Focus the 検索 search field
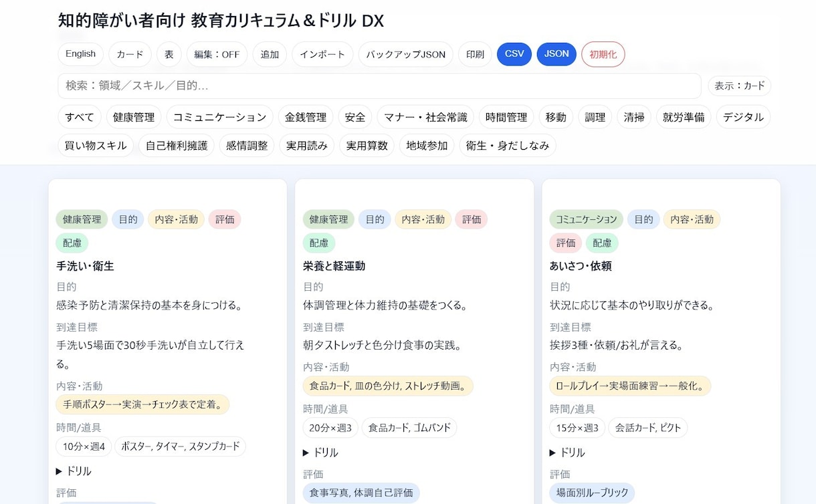The width and height of the screenshot is (816, 504). point(379,86)
